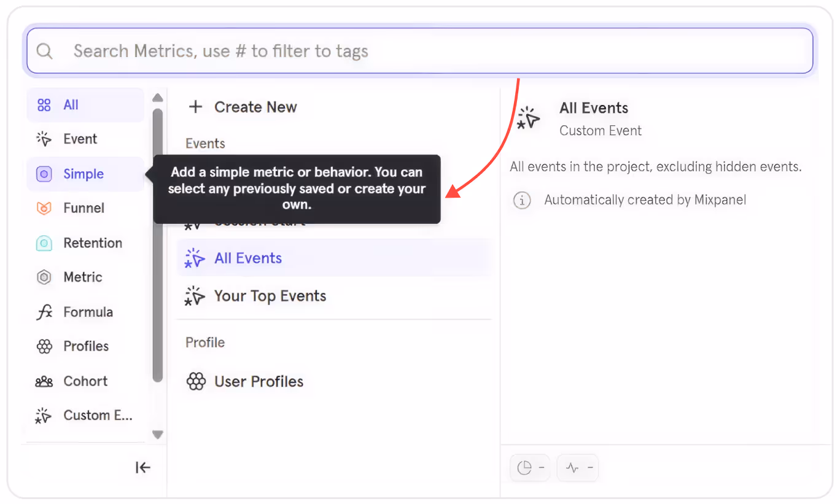
Task: Click the orange Funnel icon
Action: tap(44, 209)
